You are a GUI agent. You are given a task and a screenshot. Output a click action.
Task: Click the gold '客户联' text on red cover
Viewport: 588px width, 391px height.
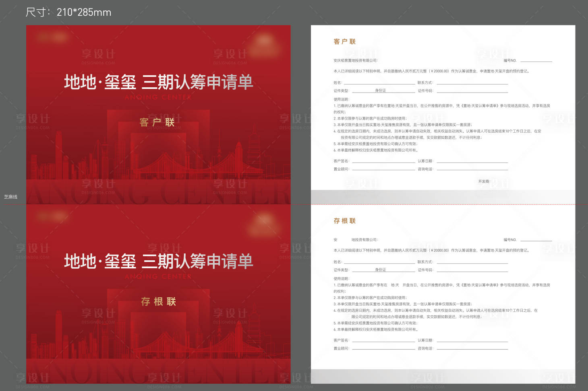[x=157, y=122]
